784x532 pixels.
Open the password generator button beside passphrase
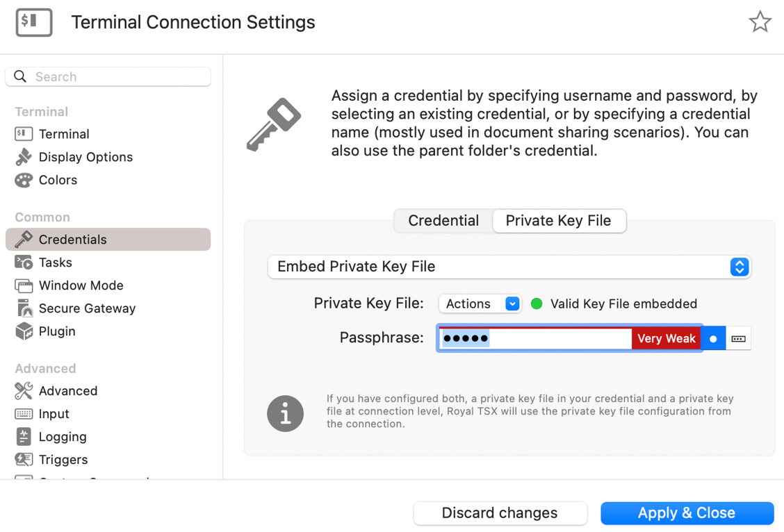tap(739, 339)
